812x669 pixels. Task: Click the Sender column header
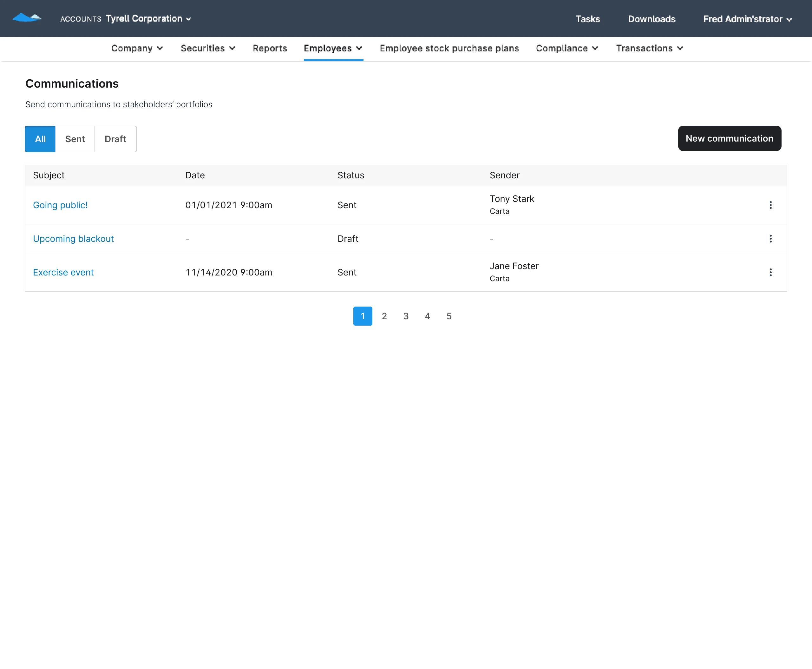pyautogui.click(x=504, y=175)
